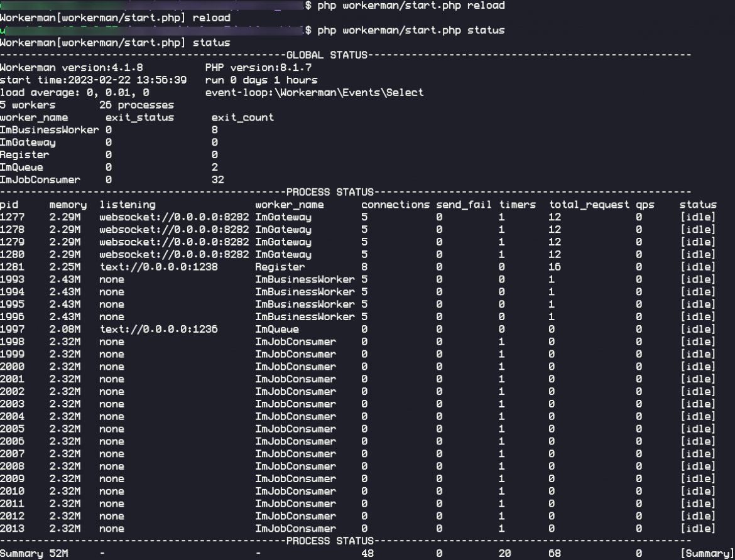Click pid 2005 in the process table

point(12,429)
